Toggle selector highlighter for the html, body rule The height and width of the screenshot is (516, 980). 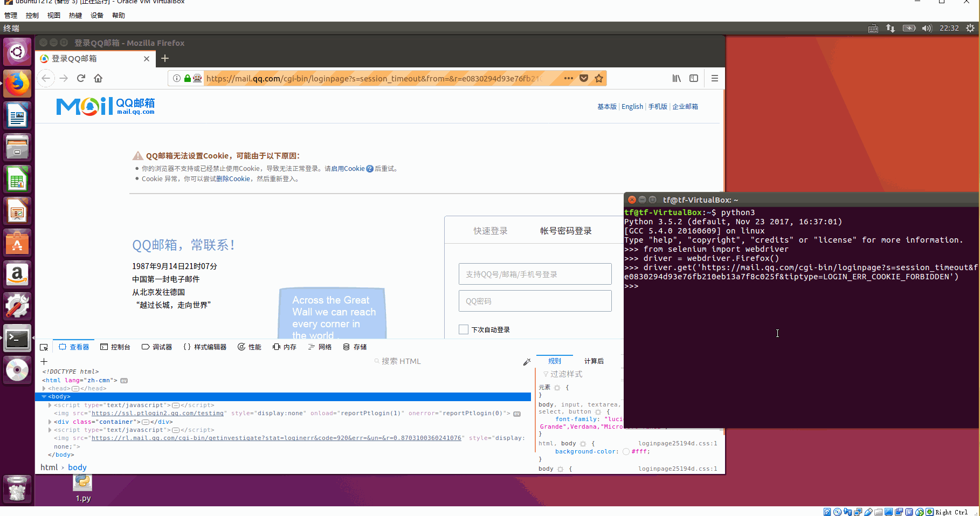point(583,444)
